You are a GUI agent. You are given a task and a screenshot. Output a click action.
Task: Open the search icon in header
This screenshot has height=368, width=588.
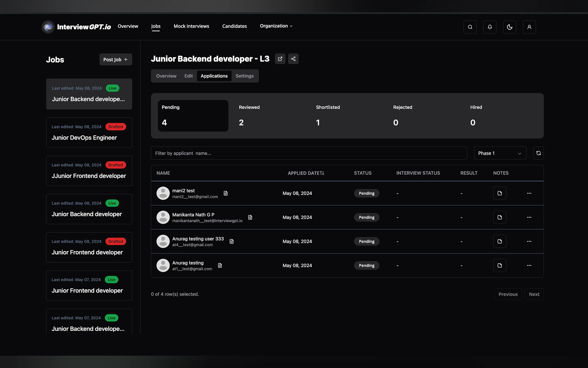point(470,27)
